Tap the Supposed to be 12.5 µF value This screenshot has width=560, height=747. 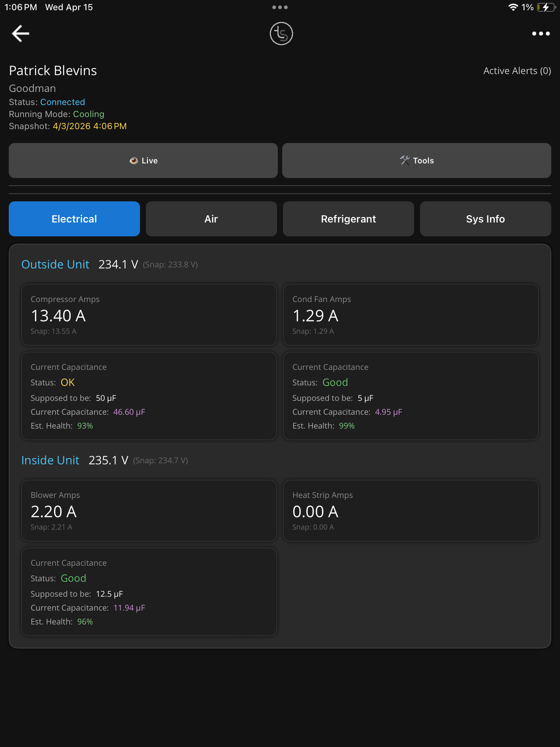[109, 594]
